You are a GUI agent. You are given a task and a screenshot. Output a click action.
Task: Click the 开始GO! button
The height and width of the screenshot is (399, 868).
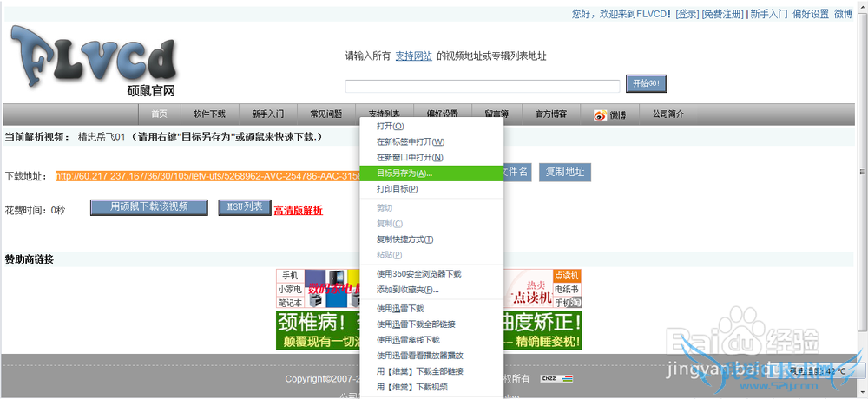click(646, 83)
